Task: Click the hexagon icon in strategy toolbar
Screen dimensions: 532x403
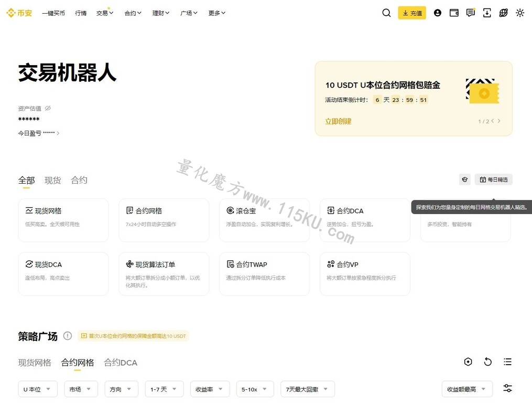Action: click(468, 362)
